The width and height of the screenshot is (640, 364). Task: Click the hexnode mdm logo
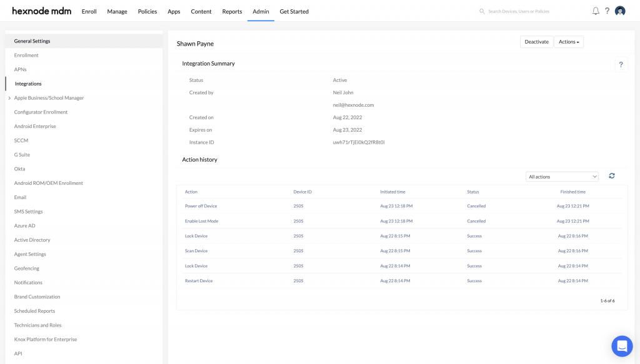(41, 11)
